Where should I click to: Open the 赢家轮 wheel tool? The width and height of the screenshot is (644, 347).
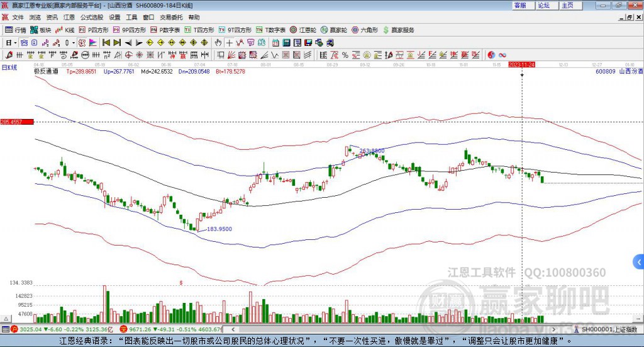tap(333, 30)
